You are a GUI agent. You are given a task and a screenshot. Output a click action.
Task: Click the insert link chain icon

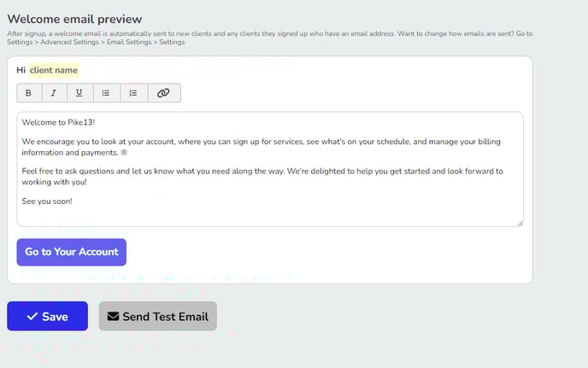pyautogui.click(x=163, y=93)
